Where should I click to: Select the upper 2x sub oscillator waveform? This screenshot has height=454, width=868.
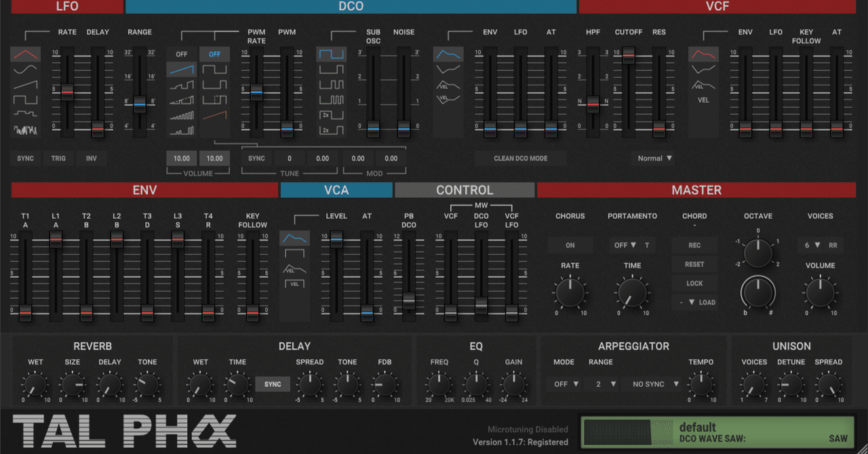[331, 115]
